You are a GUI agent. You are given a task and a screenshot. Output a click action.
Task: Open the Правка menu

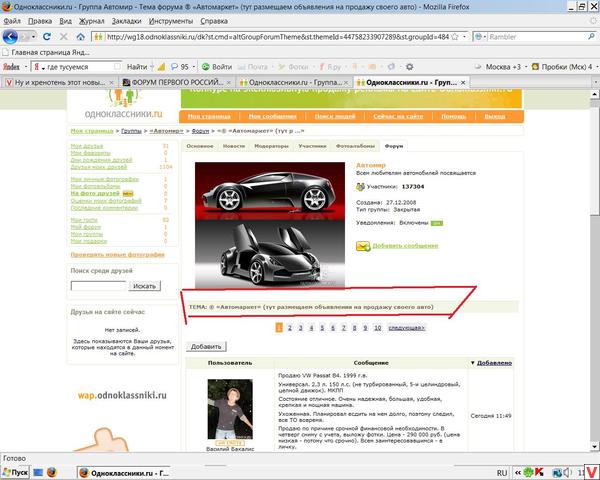tap(40, 21)
